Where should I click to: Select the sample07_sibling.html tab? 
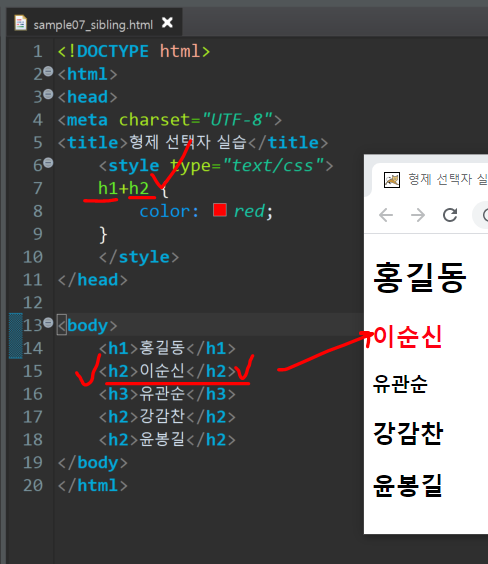click(x=94, y=23)
